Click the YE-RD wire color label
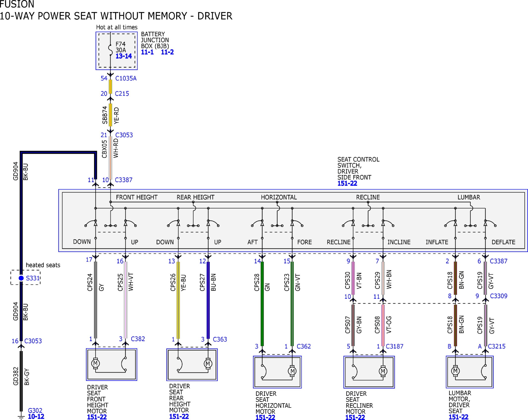Viewport: 528px width, 420px height. pyautogui.click(x=117, y=116)
